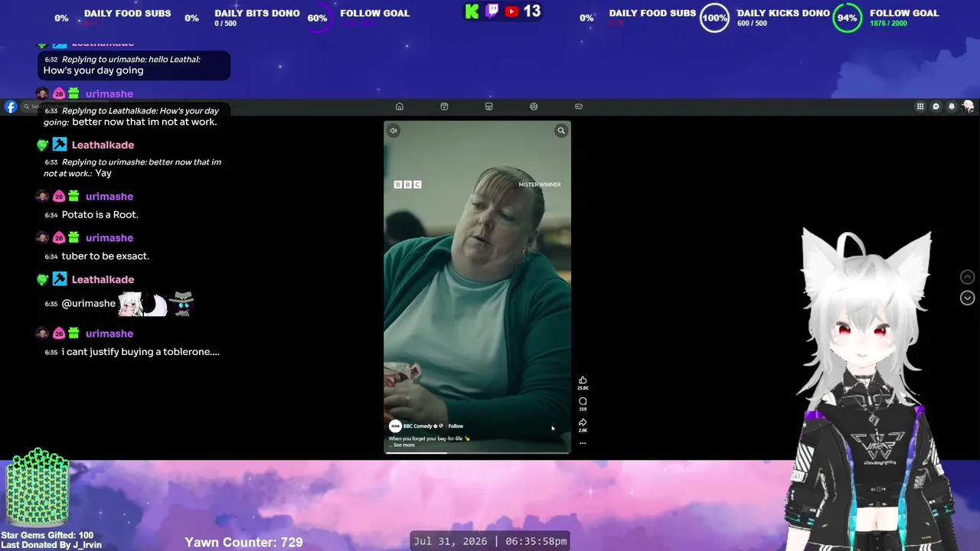Click the crescent moon emote in chat
This screenshot has height=551, width=980.
coord(155,304)
